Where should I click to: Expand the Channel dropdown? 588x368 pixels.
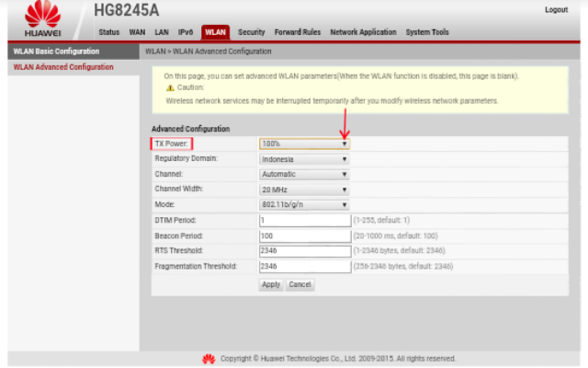click(304, 174)
